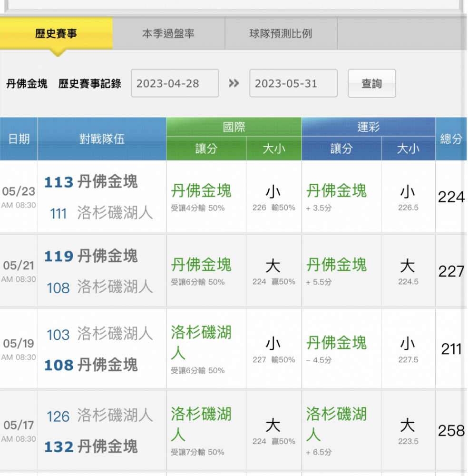
Task: Click the 大小 header under 運彩
Action: (408, 149)
